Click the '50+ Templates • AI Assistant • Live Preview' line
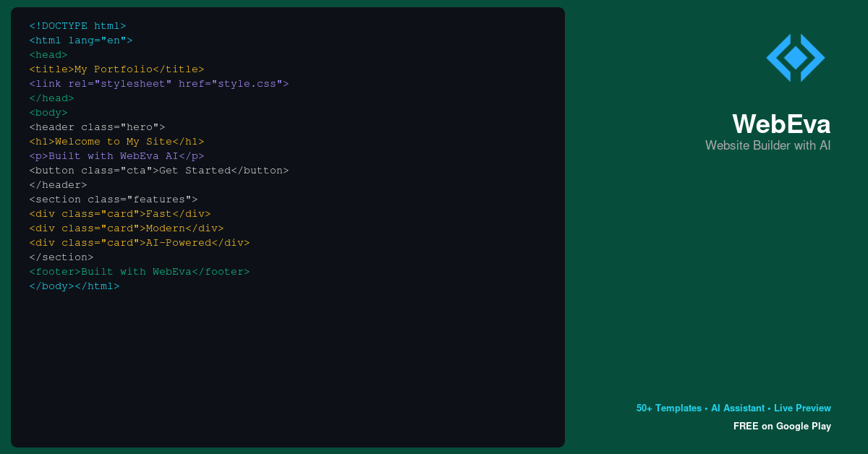The height and width of the screenshot is (454, 868). click(733, 408)
